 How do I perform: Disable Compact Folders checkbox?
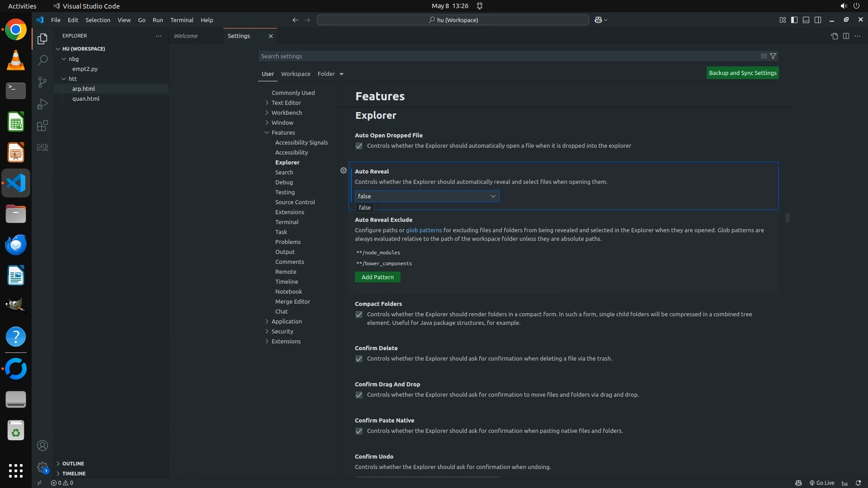click(359, 314)
